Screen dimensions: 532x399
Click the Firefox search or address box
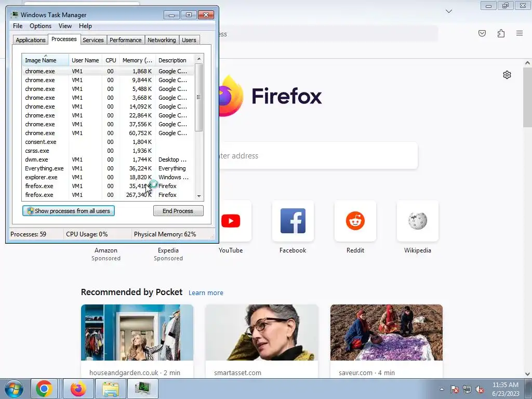318,155
